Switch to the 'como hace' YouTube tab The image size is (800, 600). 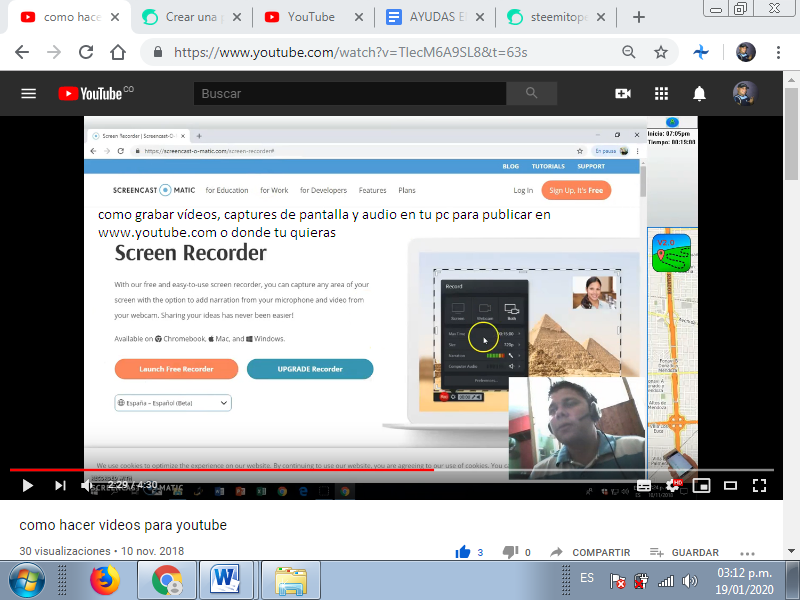pyautogui.click(x=70, y=17)
